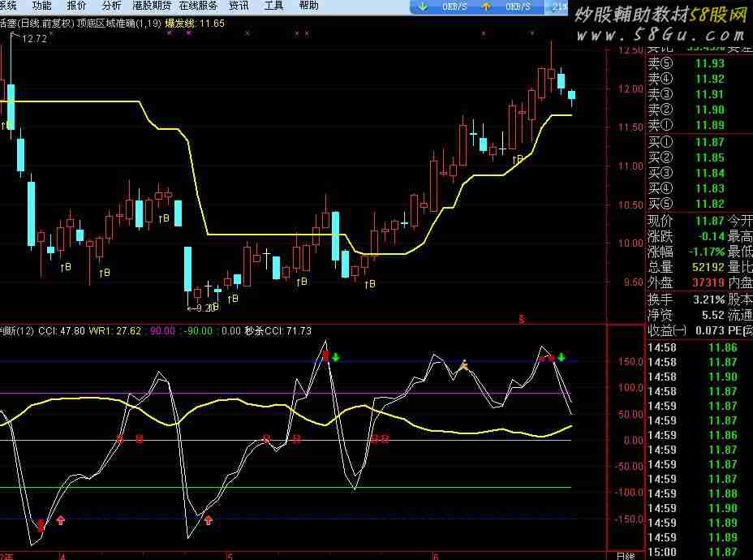Click the 收益(一) earnings period toggle

tap(667, 330)
